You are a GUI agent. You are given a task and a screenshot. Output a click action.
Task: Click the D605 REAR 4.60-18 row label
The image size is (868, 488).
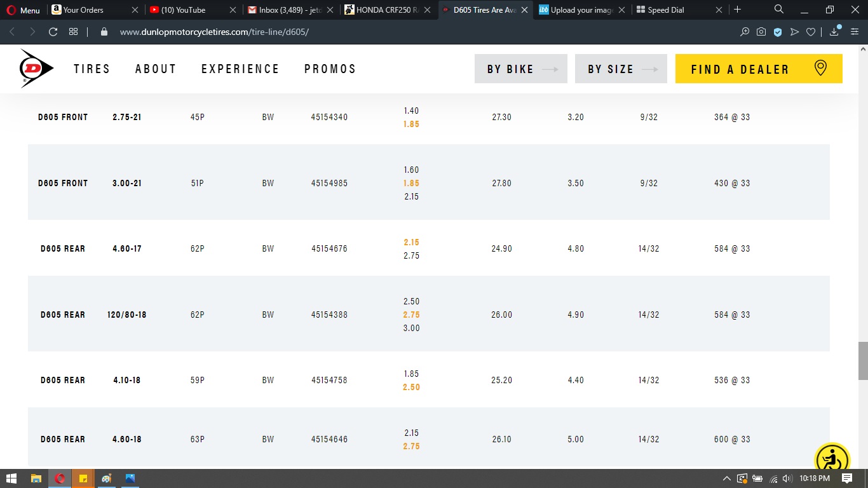coord(63,439)
